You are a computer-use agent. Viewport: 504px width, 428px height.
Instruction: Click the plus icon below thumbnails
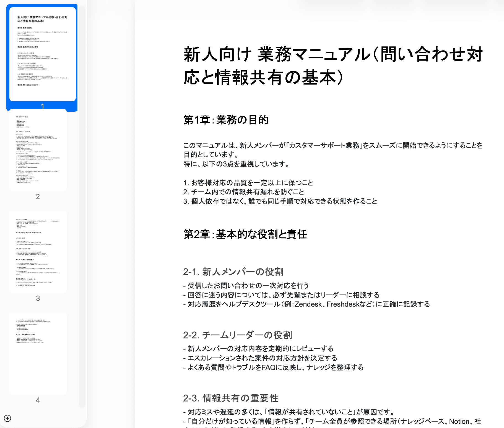click(7, 418)
